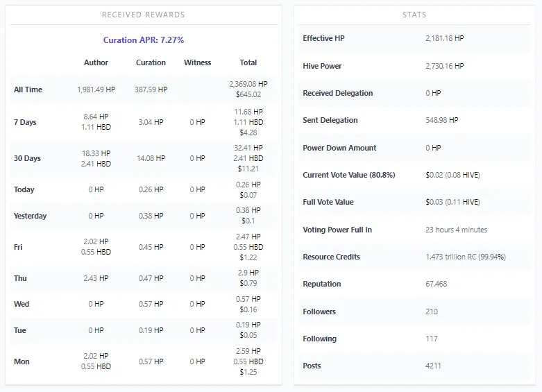The height and width of the screenshot is (392, 542).
Task: Click the Yesterday row label
Action: [x=31, y=216]
